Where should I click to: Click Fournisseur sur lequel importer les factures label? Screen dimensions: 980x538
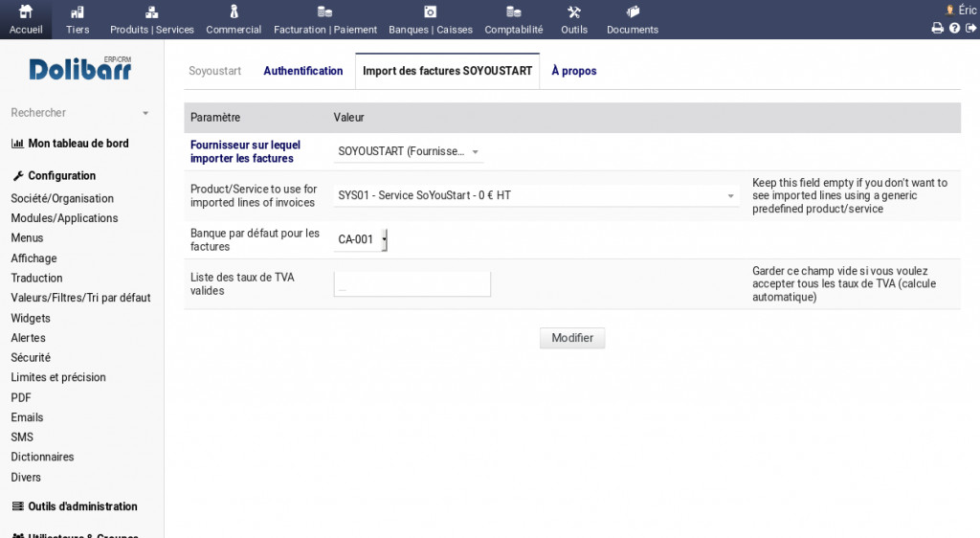[x=245, y=152]
